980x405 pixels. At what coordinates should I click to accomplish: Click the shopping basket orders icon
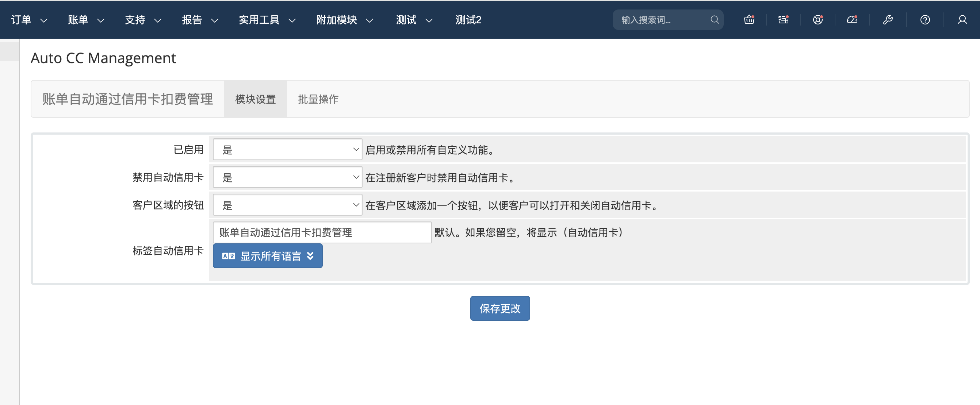(x=749, y=20)
